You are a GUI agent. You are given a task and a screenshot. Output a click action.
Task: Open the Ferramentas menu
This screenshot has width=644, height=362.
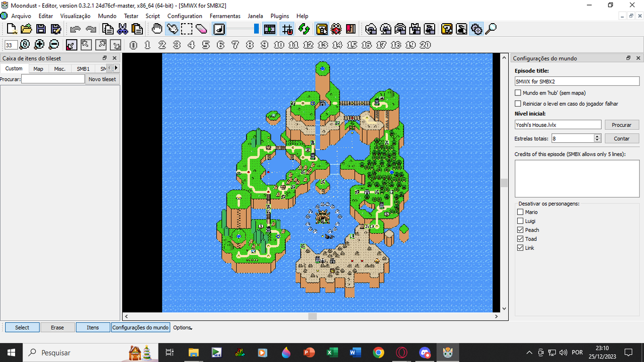click(x=225, y=16)
